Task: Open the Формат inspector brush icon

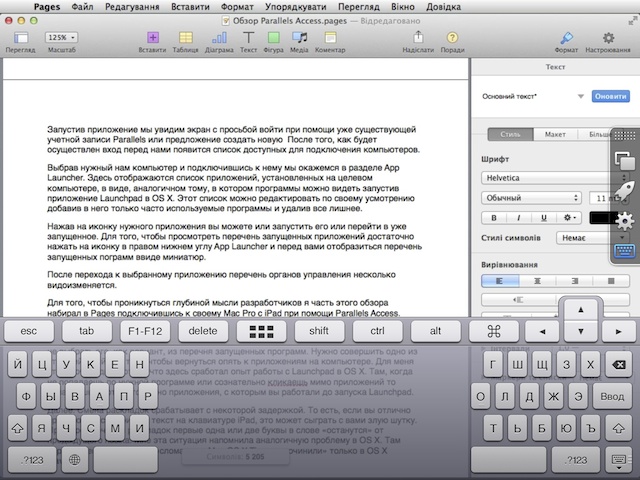Action: 566,38
